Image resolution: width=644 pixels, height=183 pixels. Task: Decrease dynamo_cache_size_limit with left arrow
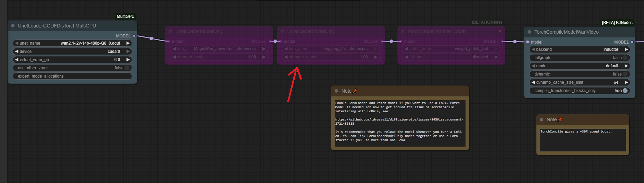(533, 82)
